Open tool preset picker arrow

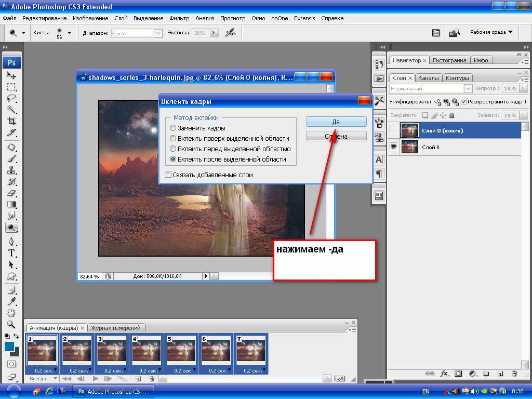coord(23,33)
